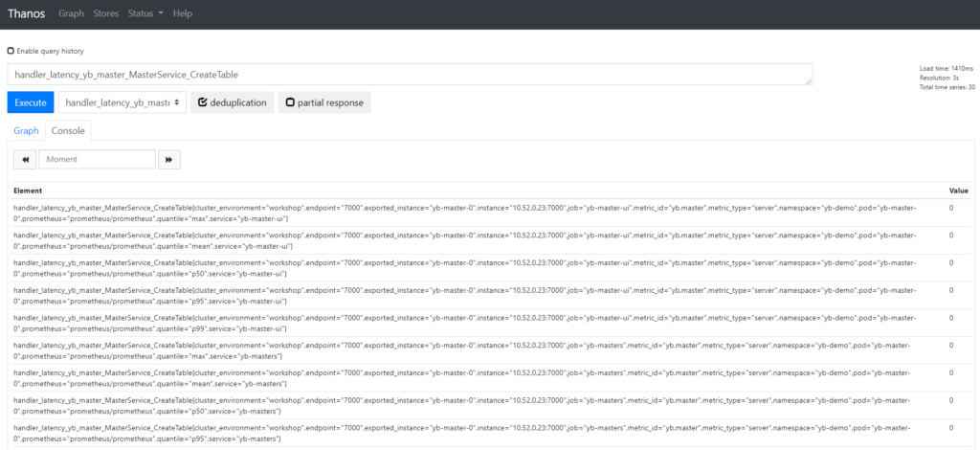Click the Moment time input field

97,159
